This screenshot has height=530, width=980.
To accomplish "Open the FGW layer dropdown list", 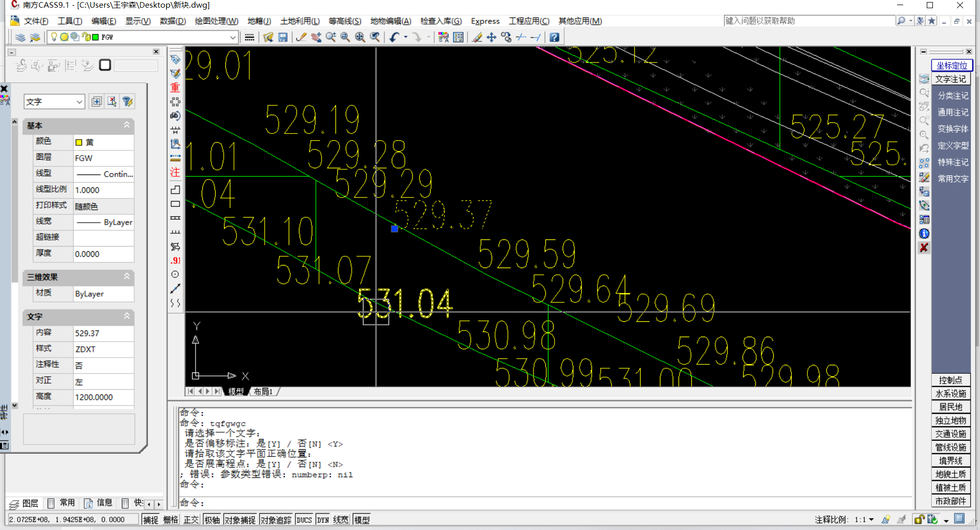I will point(232,37).
